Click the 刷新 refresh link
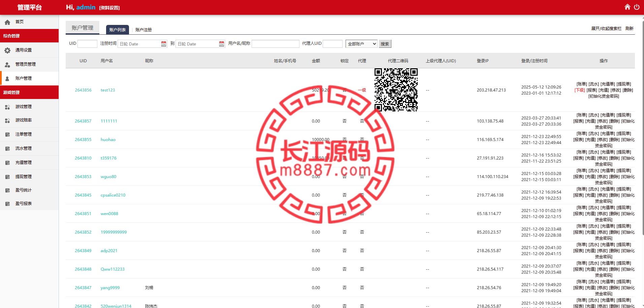Viewport: 644px width, 308px height. click(630, 29)
